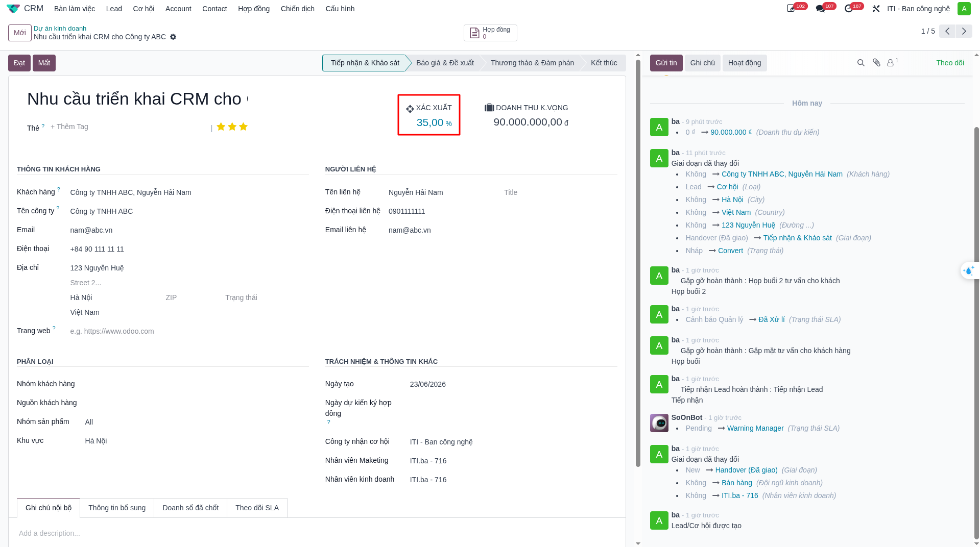
Task: Open the Dự án kinh doanh breadcrumb link
Action: [x=60, y=28]
